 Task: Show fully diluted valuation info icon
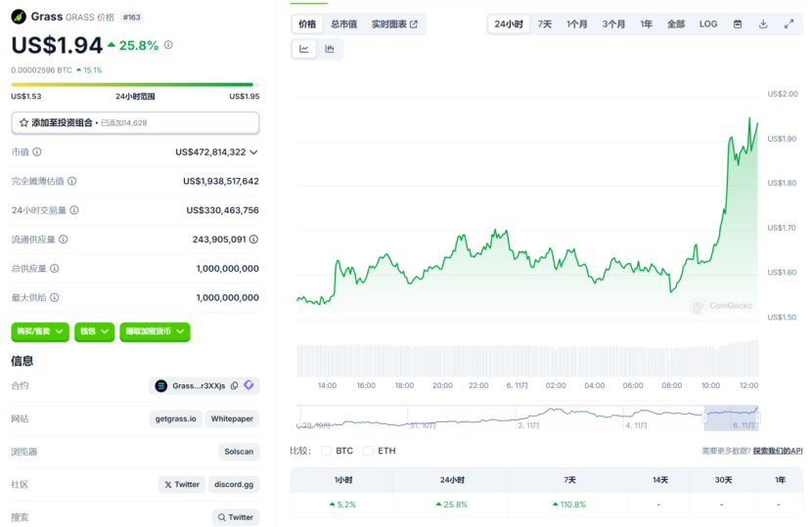pos(72,181)
